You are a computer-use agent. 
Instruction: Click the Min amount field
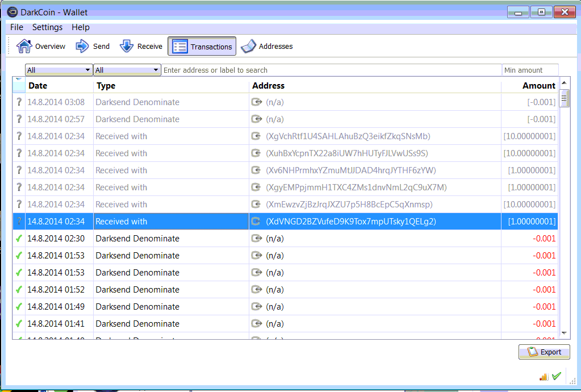pos(530,70)
